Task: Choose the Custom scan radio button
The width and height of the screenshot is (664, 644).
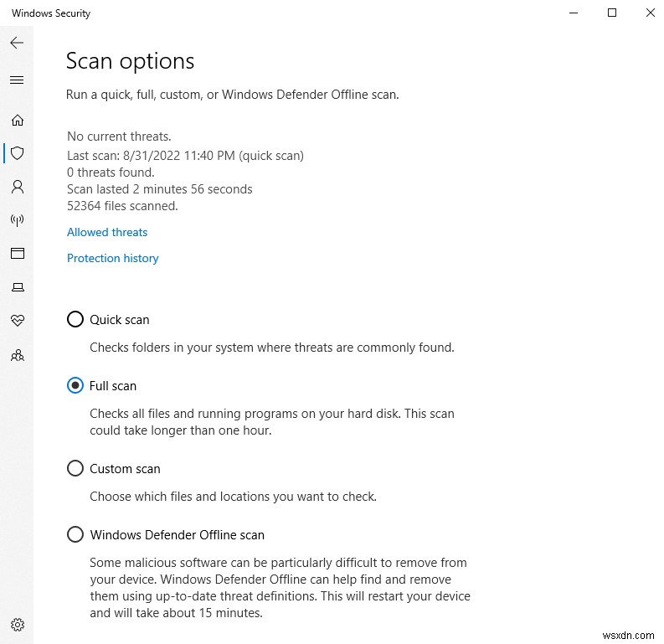Action: (x=75, y=468)
